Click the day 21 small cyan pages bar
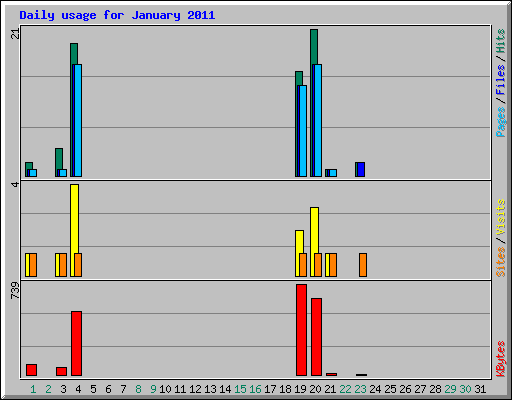 pyautogui.click(x=333, y=173)
